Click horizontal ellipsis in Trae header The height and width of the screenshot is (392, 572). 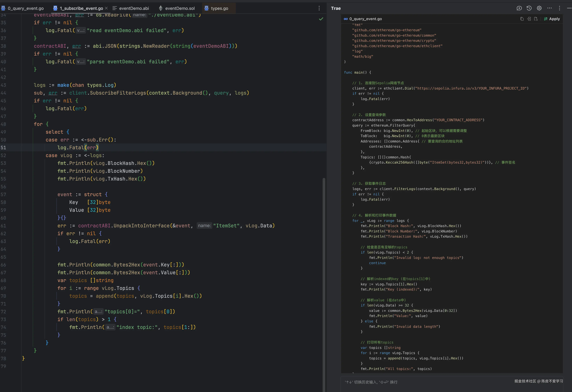coord(549,8)
